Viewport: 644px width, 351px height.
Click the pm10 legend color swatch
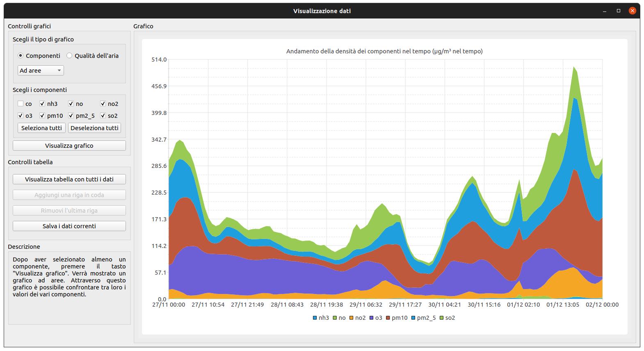[x=388, y=318]
